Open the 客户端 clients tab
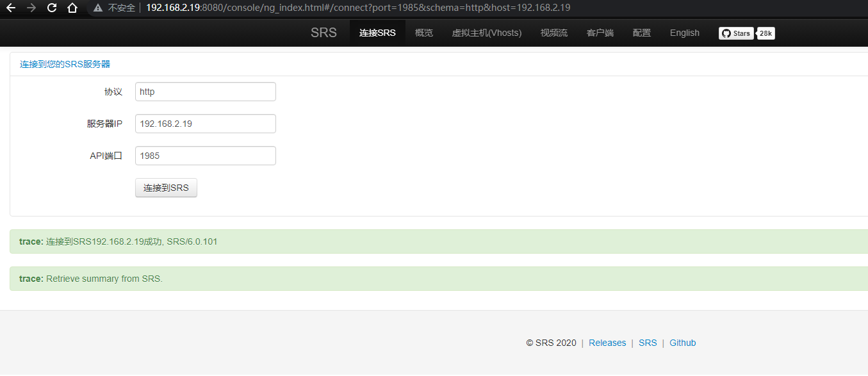This screenshot has height=376, width=868. (x=600, y=33)
